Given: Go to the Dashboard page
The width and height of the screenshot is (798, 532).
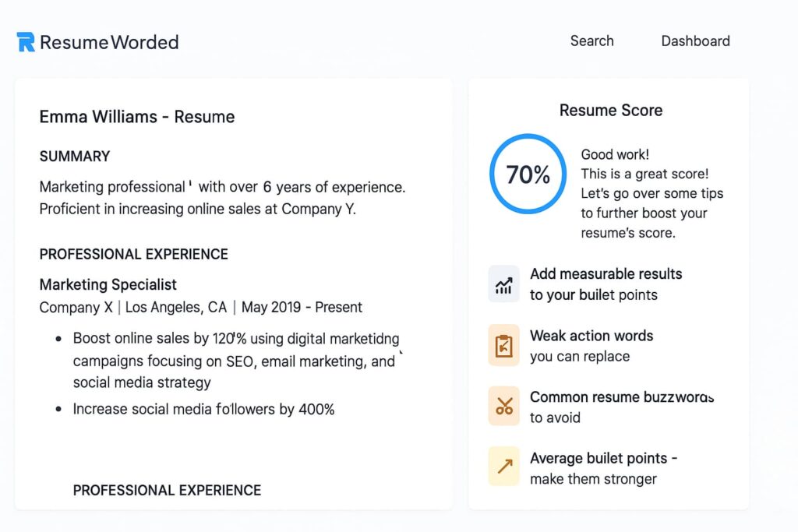Looking at the screenshot, I should [695, 41].
